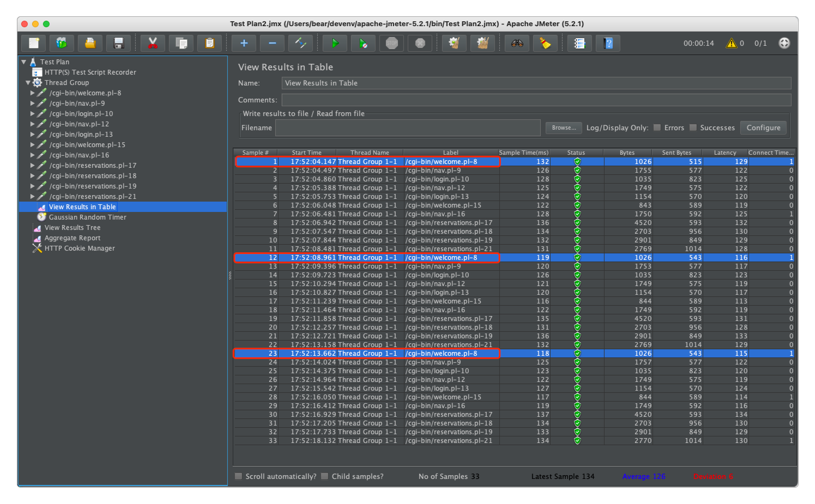Open the Templates icon in toolbar
The height and width of the screenshot is (504, 815).
click(62, 43)
